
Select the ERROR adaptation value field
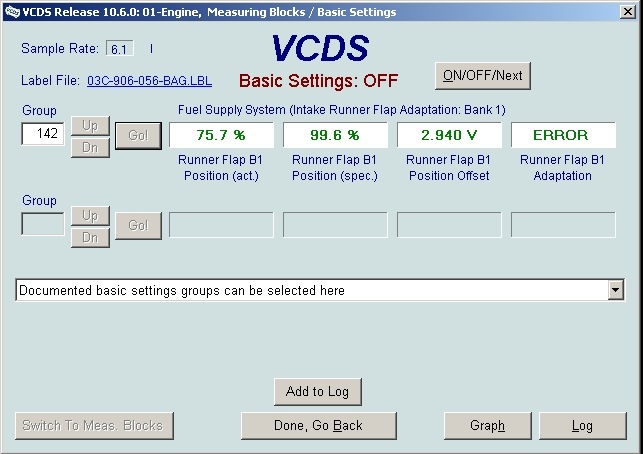(563, 135)
